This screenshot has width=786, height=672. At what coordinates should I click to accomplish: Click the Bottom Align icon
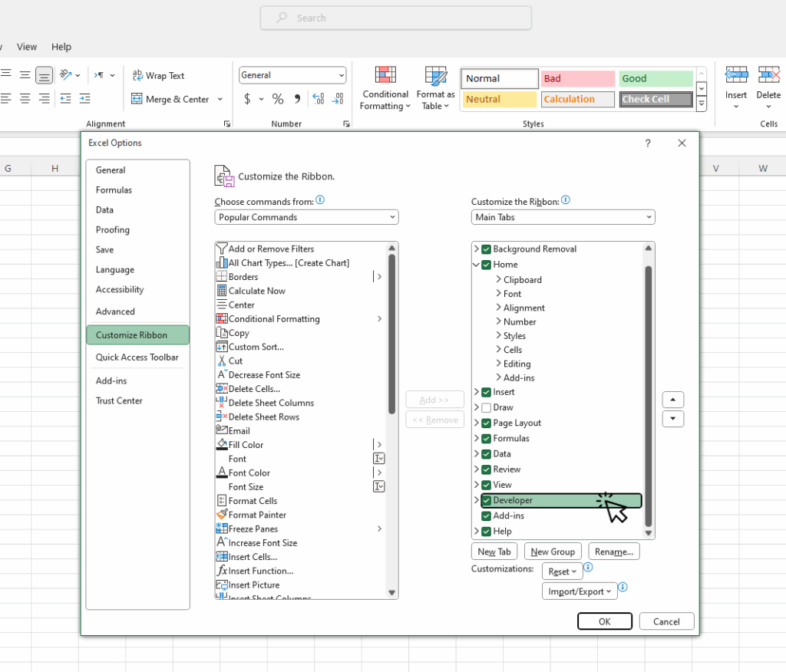tap(44, 75)
